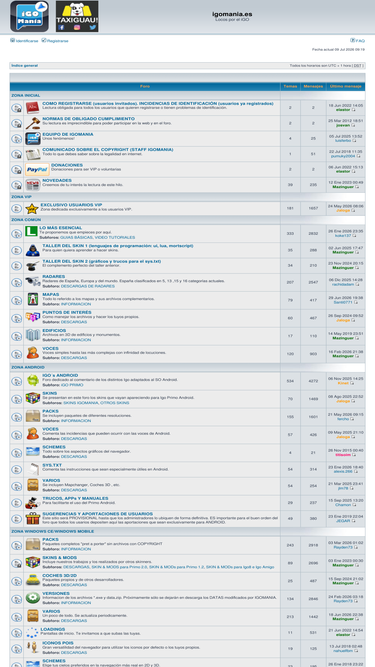
Task: Click the dotted circle icon beside LOADINGS
Action: pos(32,633)
